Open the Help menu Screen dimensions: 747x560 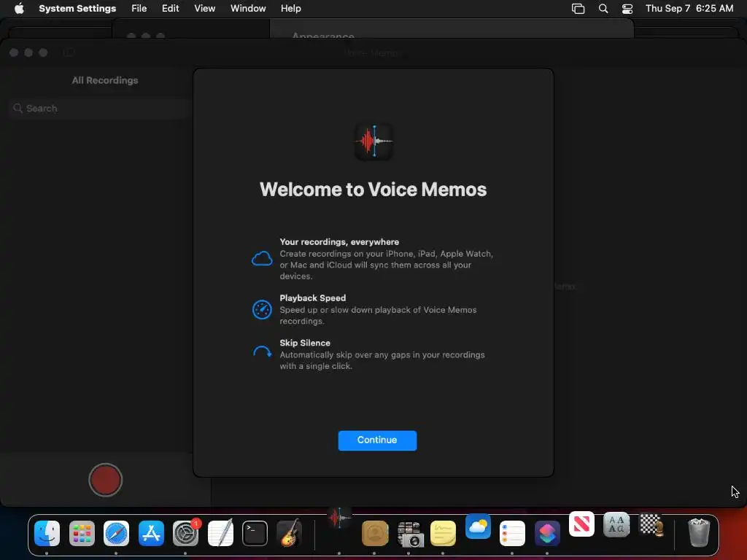coord(290,9)
